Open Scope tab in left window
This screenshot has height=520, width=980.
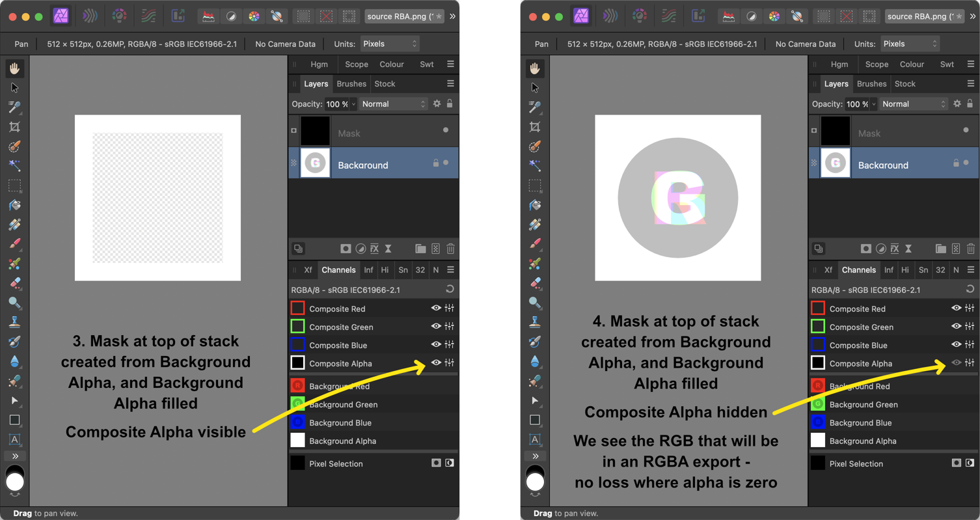pyautogui.click(x=357, y=64)
